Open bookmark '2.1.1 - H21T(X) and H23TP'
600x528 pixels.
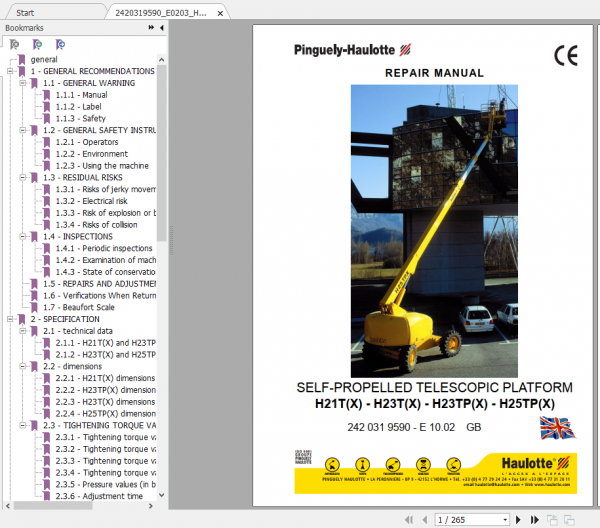click(x=106, y=343)
